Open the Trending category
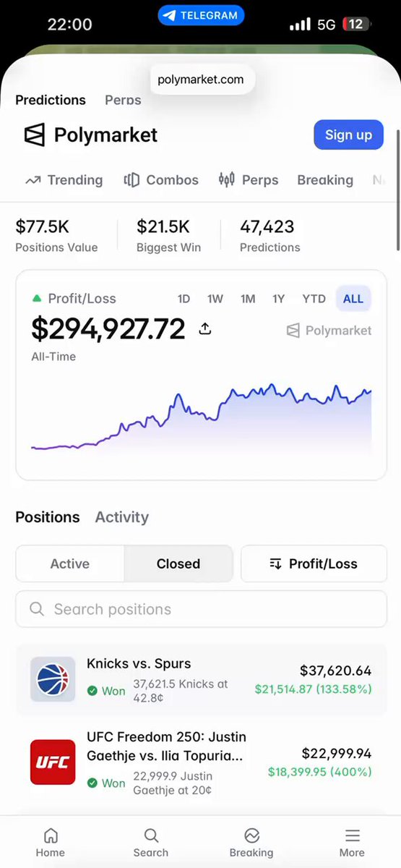This screenshot has height=868, width=401. click(64, 180)
